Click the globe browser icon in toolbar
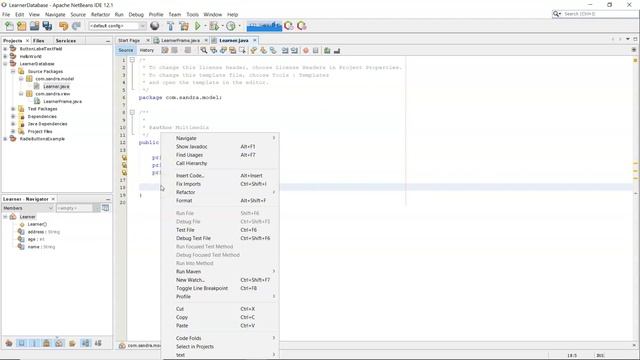Image resolution: width=640 pixels, height=360 pixels. [x=155, y=26]
